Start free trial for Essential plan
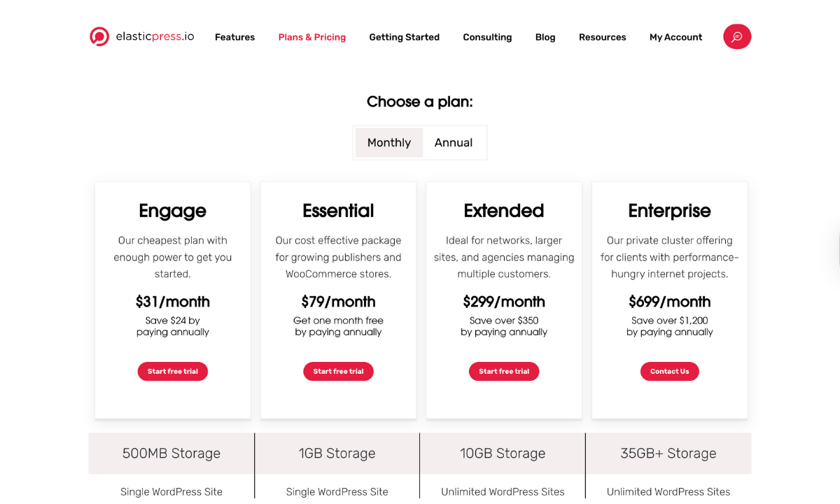The image size is (840, 504). [338, 371]
